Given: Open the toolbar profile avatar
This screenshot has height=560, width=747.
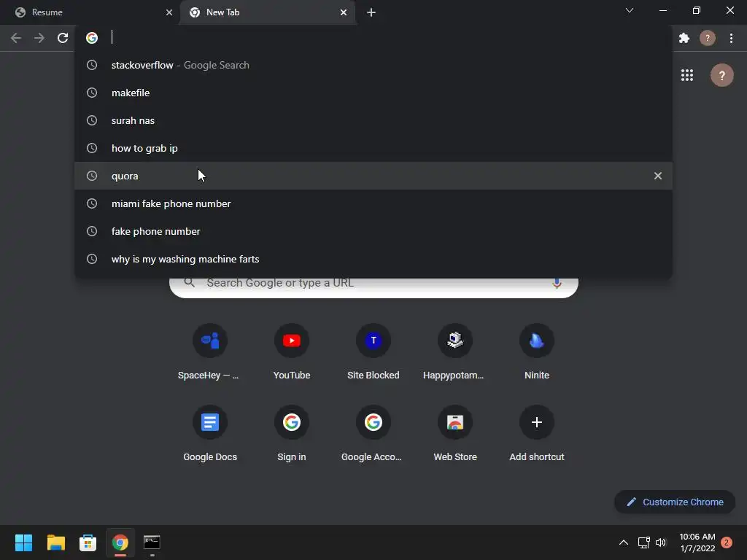Looking at the screenshot, I should tap(708, 38).
